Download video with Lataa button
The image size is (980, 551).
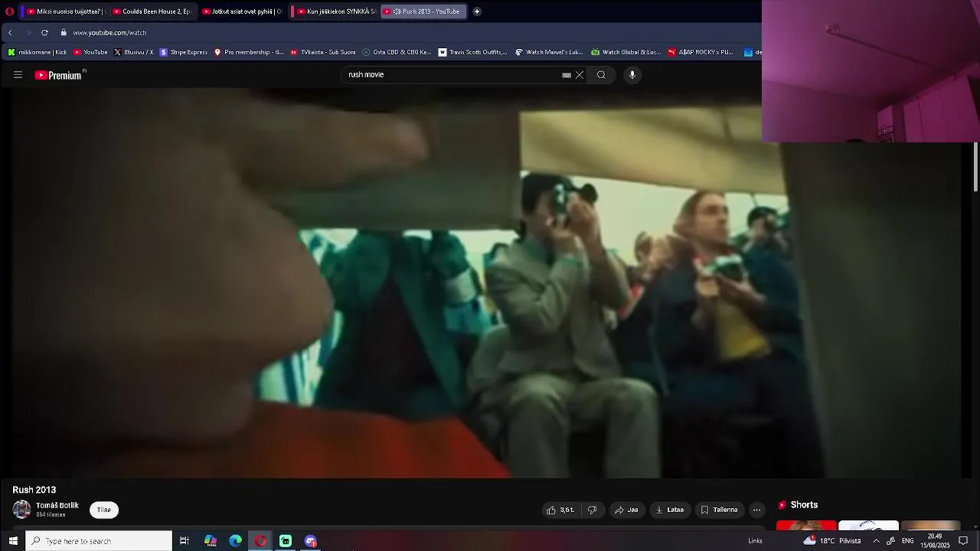click(x=669, y=510)
